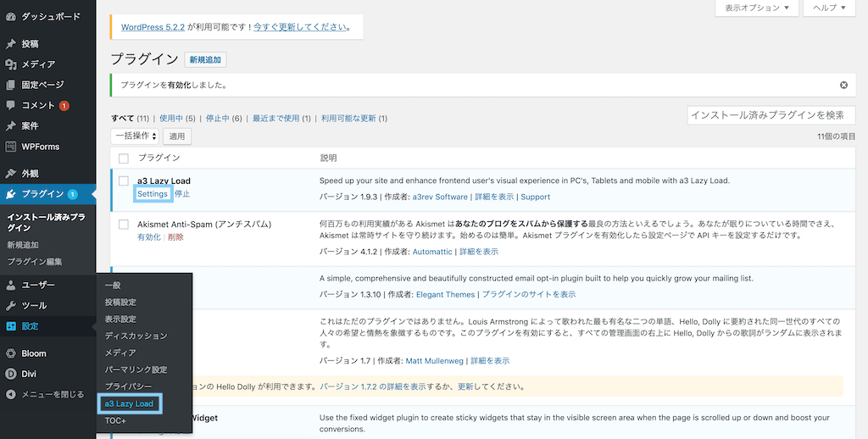Click the 案件 pin icon in the sidebar
868x439 pixels.
(10, 125)
